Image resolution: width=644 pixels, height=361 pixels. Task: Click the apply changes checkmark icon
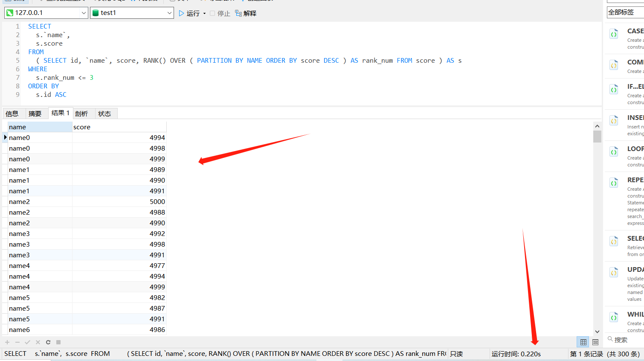28,342
